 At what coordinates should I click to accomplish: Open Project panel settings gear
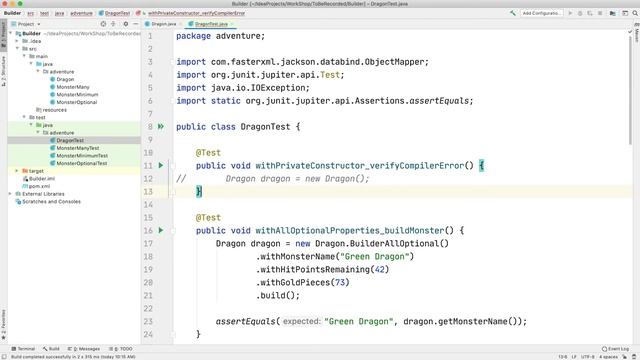[126, 24]
